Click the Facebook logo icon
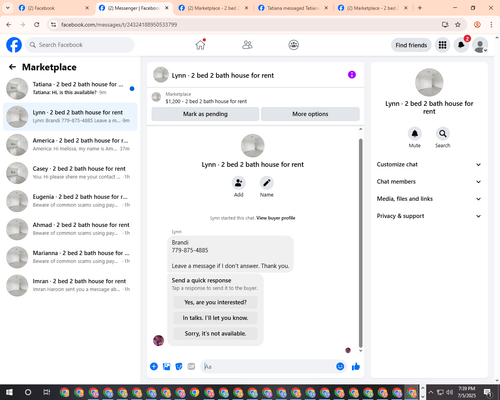This screenshot has height=400, width=500. [14, 45]
